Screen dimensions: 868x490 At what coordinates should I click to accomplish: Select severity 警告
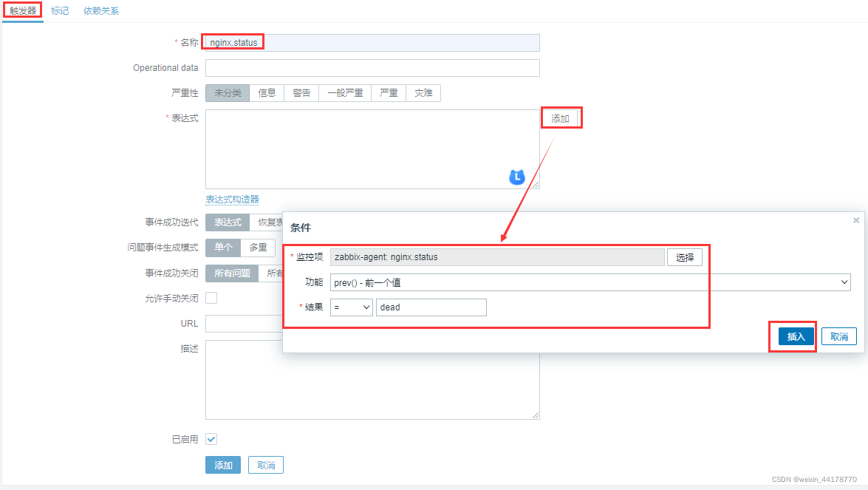click(x=301, y=93)
